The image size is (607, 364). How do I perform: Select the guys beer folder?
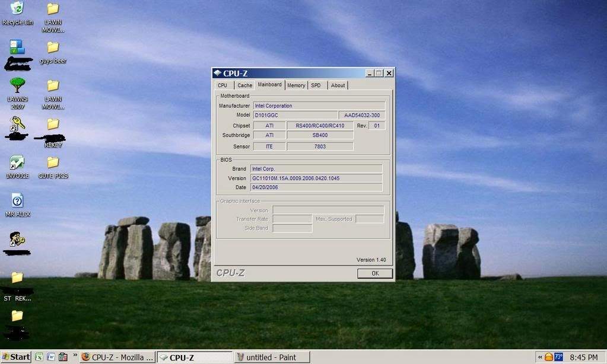point(53,52)
